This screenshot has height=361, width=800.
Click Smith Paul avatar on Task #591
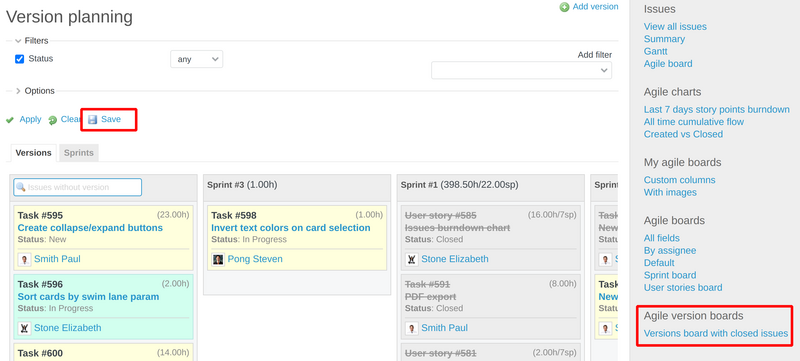click(412, 328)
